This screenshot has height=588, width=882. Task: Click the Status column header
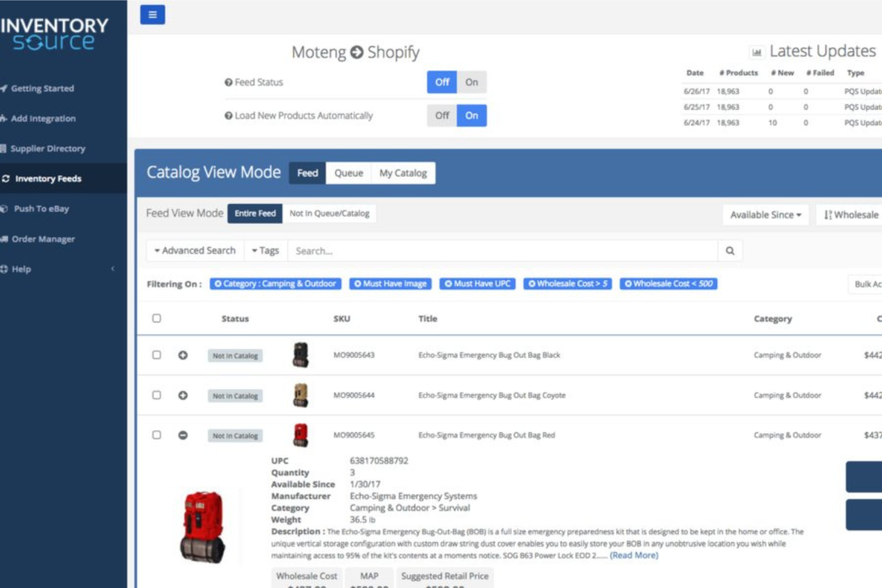click(235, 319)
